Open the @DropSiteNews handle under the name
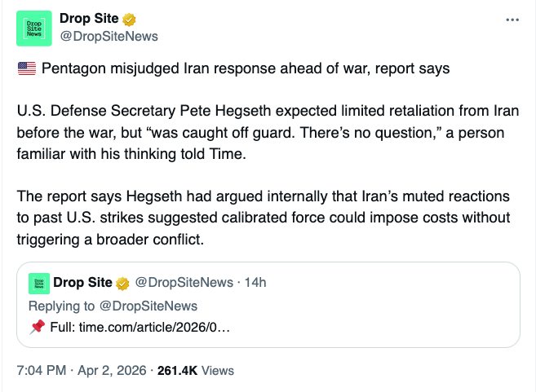The height and width of the screenshot is (392, 536). [109, 36]
